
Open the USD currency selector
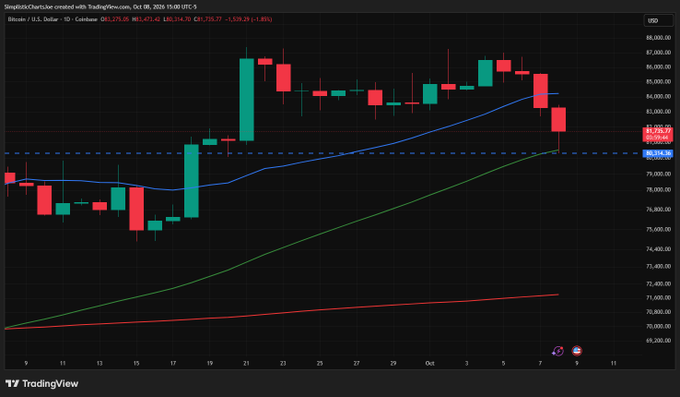[658, 20]
